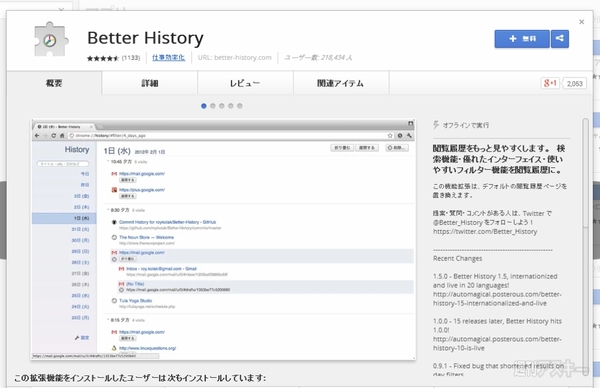The width and height of the screenshot is (600, 388).
Task: Select the fourth carousel dot
Action: click(231, 106)
